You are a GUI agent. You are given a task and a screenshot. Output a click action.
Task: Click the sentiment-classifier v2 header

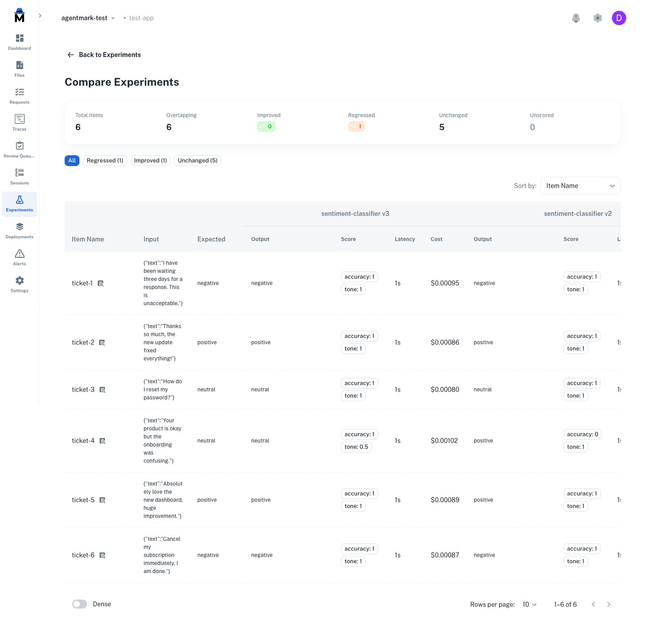click(578, 214)
